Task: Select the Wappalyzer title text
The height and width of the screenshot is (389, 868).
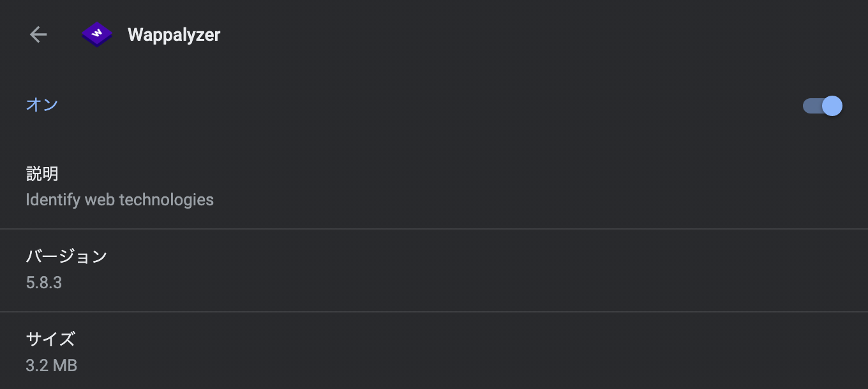Action: [x=174, y=34]
